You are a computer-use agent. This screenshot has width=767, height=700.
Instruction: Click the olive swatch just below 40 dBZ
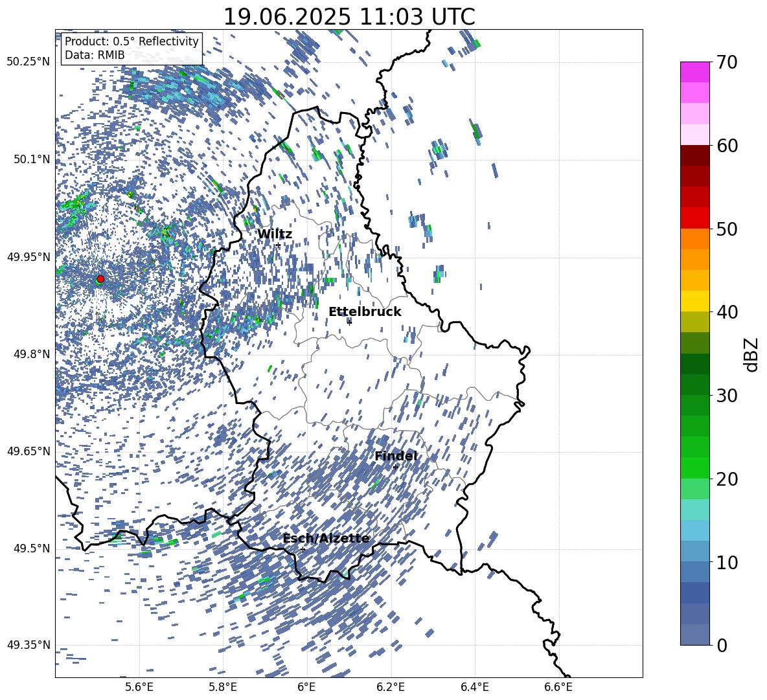(694, 322)
